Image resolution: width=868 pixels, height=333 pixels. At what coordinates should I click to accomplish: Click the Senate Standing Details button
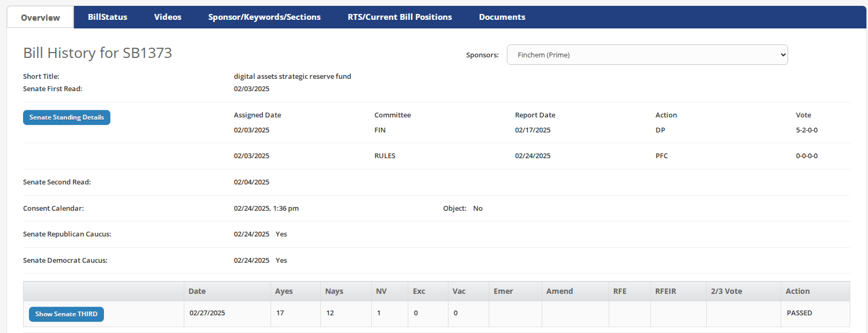point(66,117)
